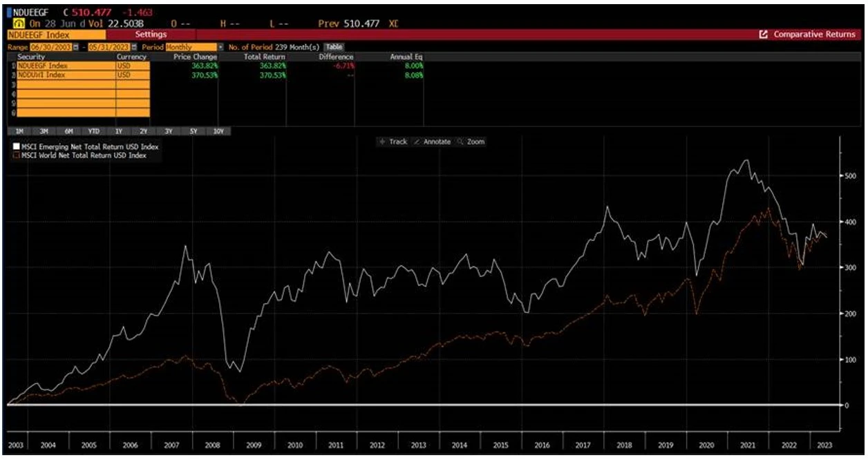
Task: Click the Track crosshair icon above the chart
Action: tap(382, 142)
